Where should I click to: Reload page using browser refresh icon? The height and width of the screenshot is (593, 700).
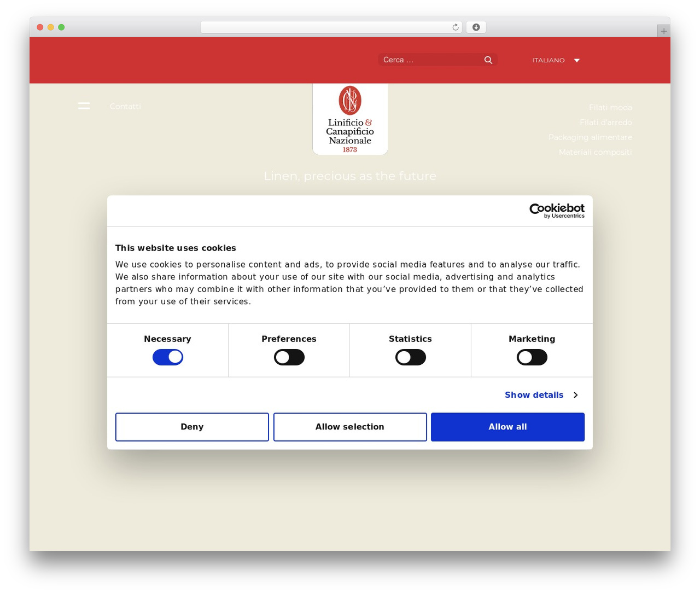tap(456, 27)
